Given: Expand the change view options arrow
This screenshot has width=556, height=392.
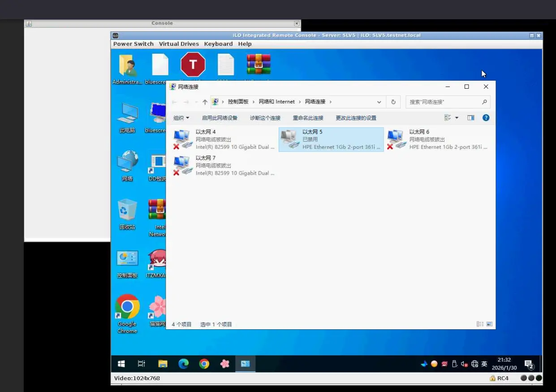Looking at the screenshot, I should [x=457, y=118].
